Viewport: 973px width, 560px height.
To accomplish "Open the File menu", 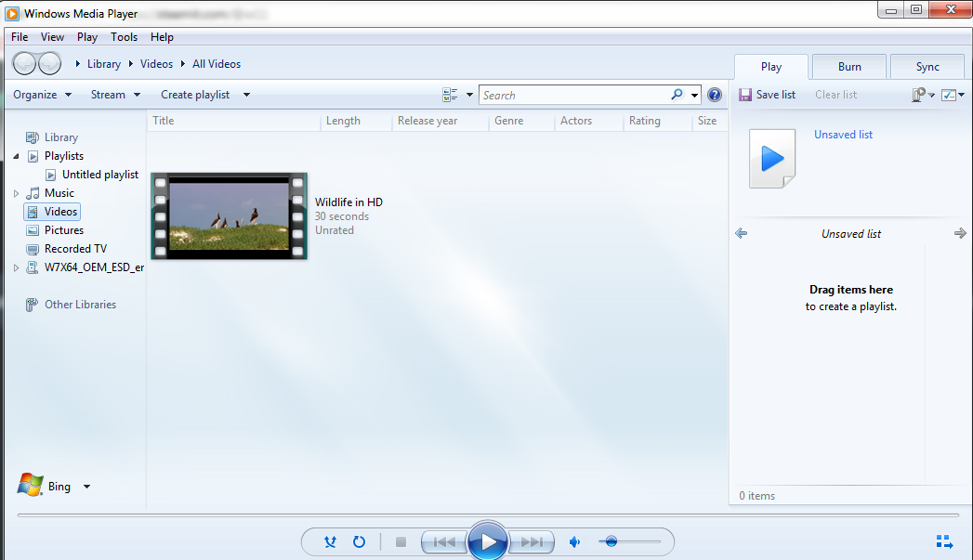I will (x=20, y=36).
